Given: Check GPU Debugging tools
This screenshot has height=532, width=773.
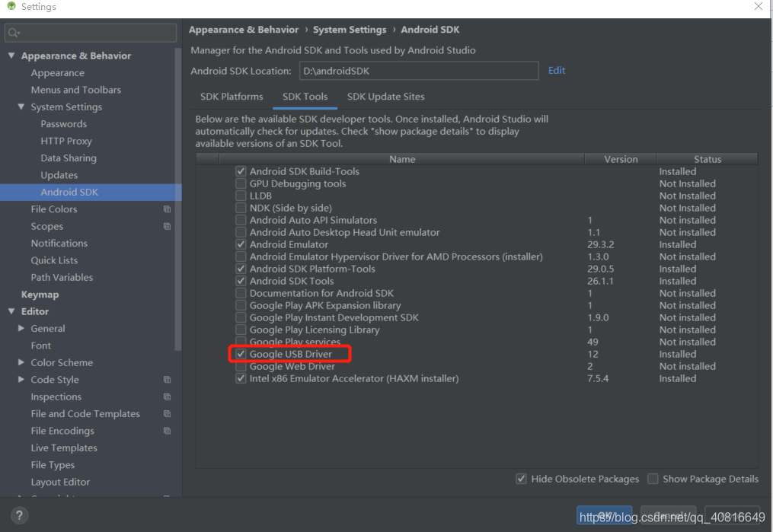Looking at the screenshot, I should [241, 183].
